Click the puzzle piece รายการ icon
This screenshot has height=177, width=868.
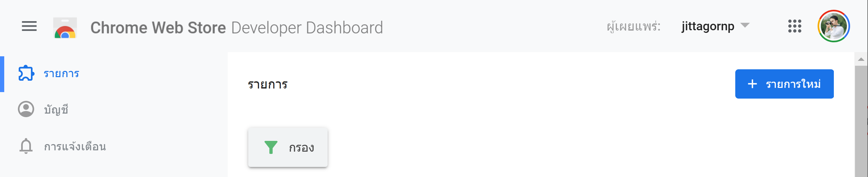coord(26,73)
